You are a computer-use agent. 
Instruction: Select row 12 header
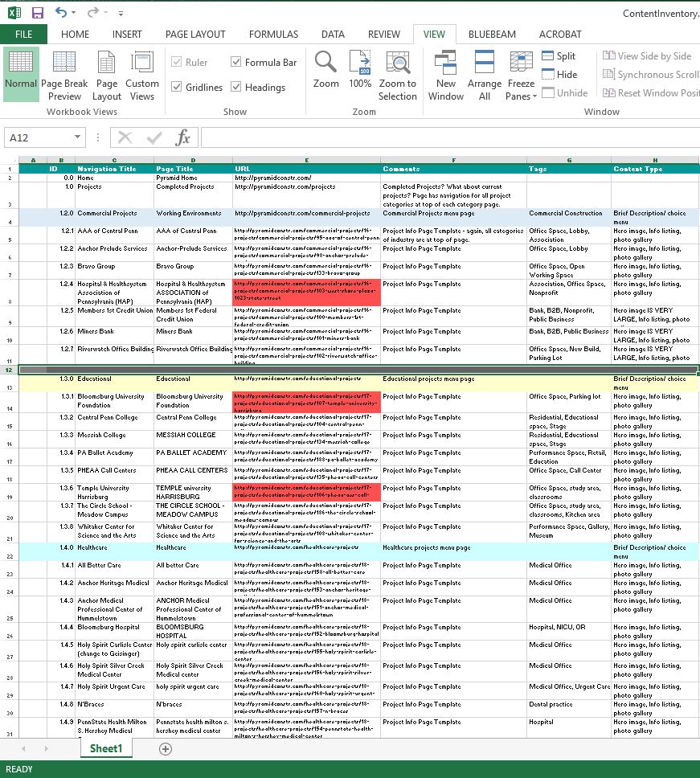point(9,370)
